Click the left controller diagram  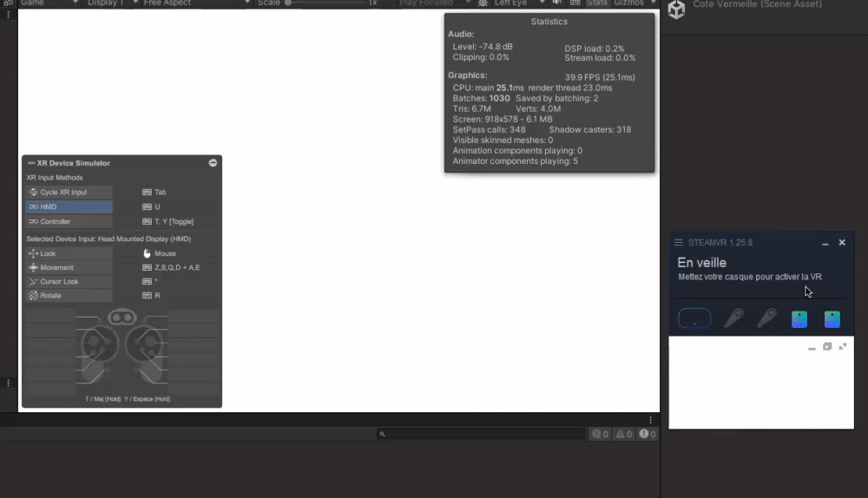(x=98, y=352)
